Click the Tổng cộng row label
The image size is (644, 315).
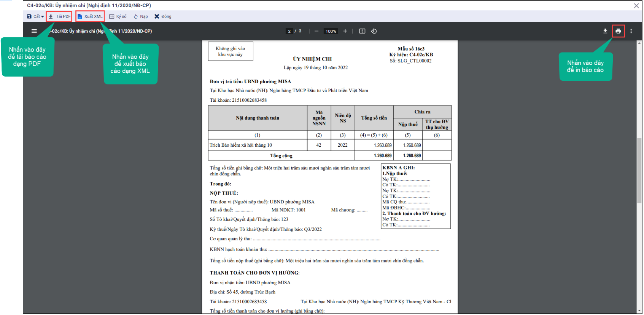click(x=281, y=156)
